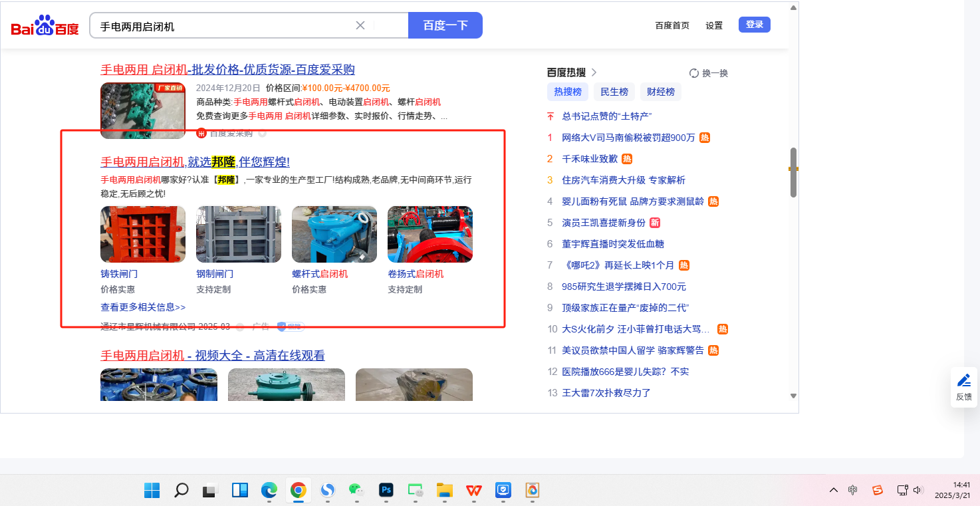Click the scrollbar up arrow
The image size is (980, 506).
[793, 8]
